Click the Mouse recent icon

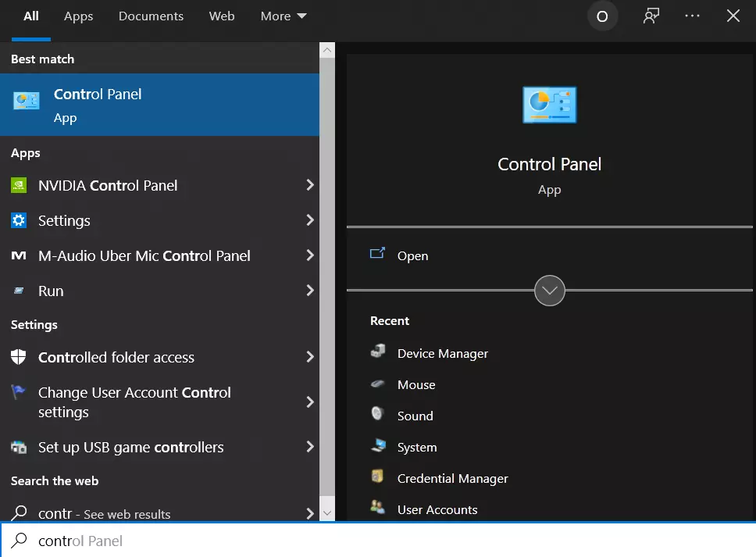pyautogui.click(x=377, y=384)
